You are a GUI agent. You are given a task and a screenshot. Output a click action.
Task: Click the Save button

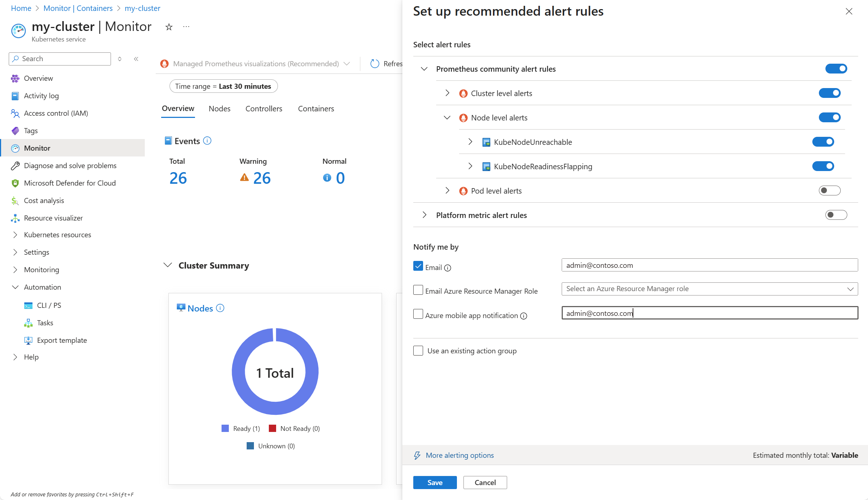(435, 483)
